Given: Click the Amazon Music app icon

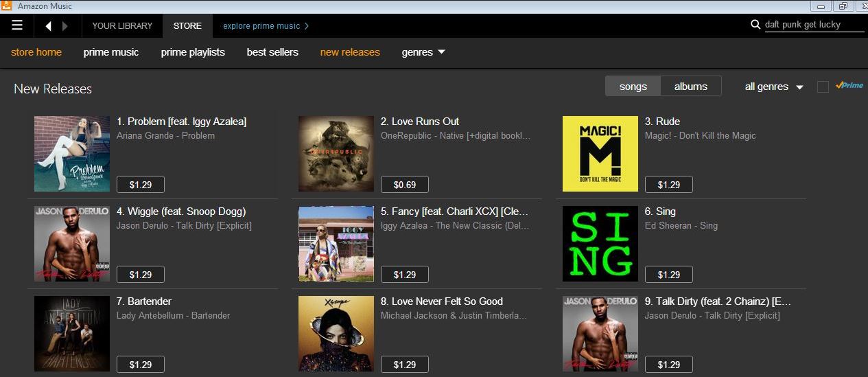Looking at the screenshot, I should [x=7, y=6].
